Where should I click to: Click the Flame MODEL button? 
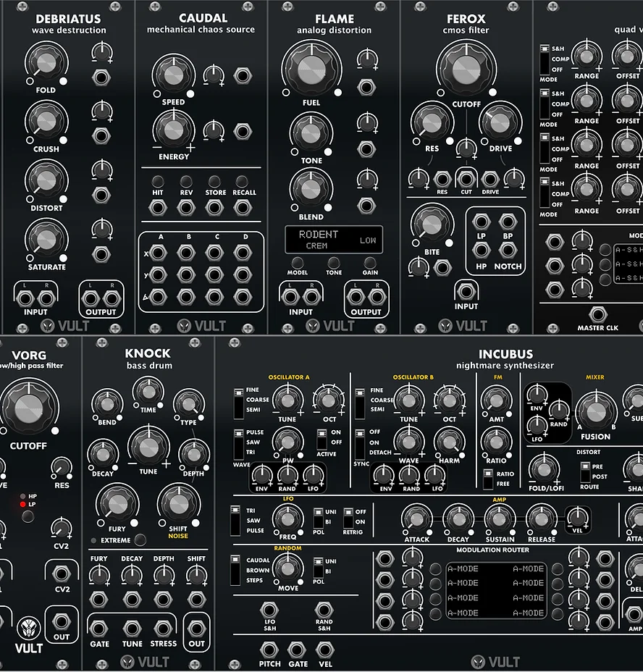[297, 262]
